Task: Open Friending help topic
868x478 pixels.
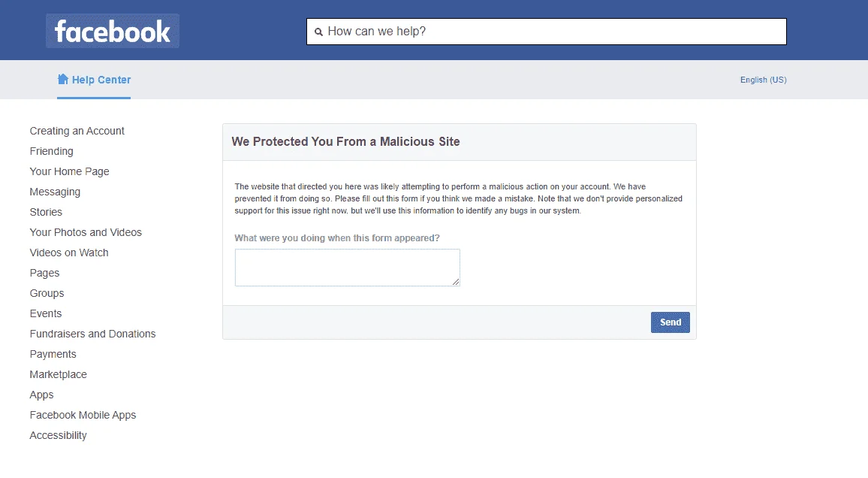Action: click(52, 151)
